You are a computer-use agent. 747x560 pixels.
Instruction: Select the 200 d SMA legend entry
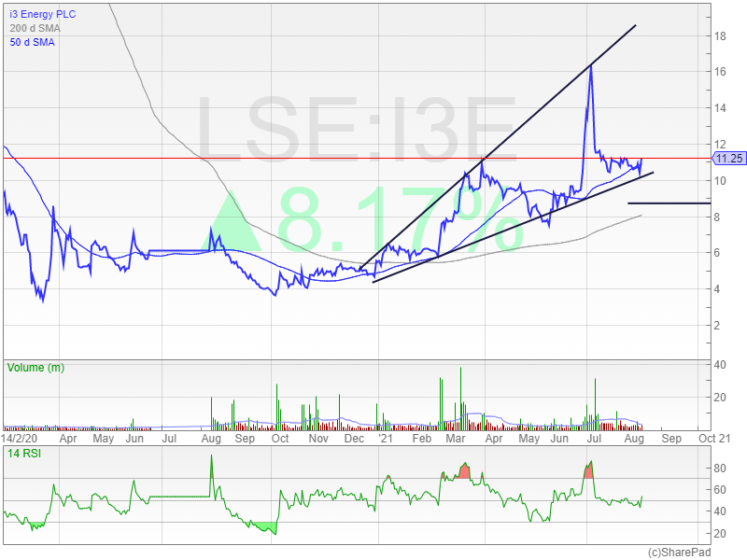coord(35,28)
